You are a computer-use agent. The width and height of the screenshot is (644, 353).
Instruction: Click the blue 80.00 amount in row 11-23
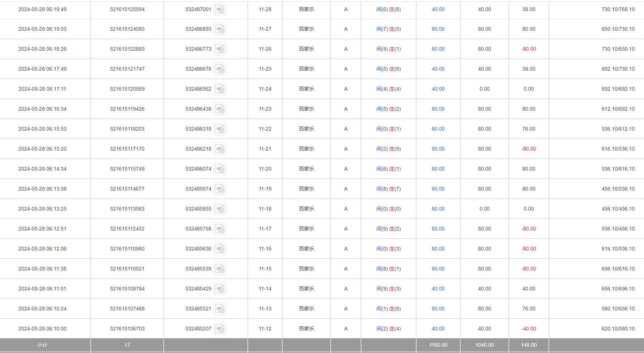tap(438, 109)
